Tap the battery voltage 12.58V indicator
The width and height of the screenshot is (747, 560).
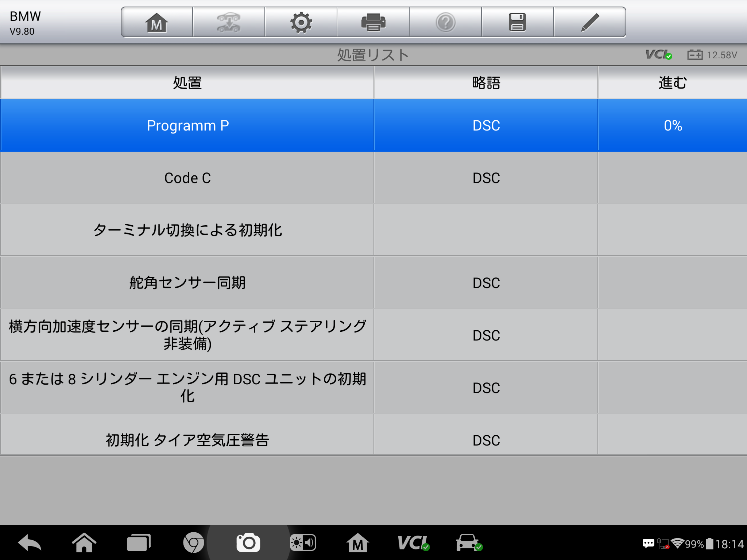pyautogui.click(x=712, y=55)
